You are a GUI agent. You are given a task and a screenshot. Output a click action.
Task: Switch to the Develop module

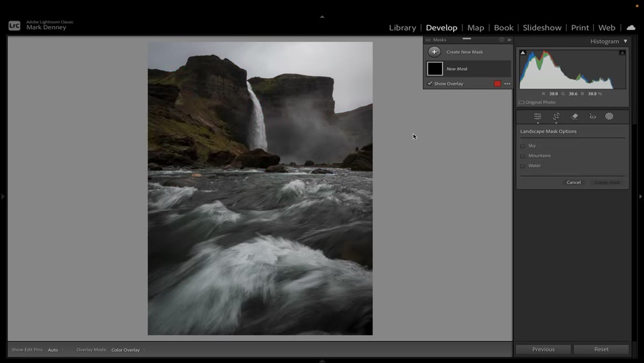(x=442, y=28)
